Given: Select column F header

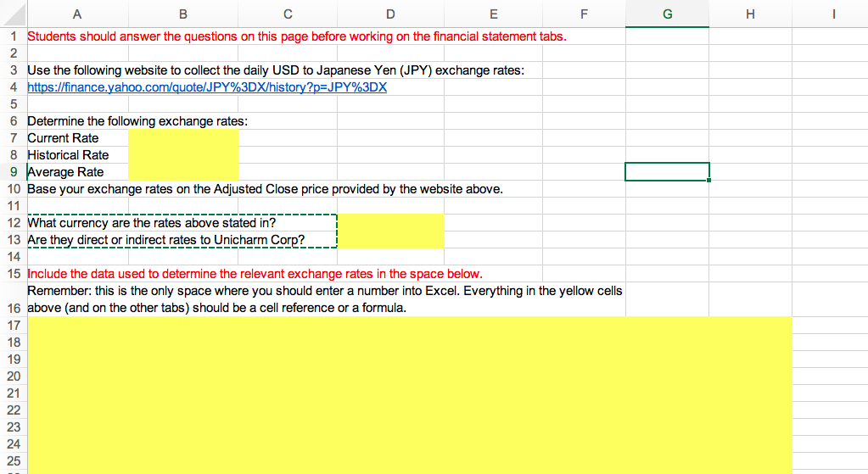Looking at the screenshot, I should [x=584, y=14].
